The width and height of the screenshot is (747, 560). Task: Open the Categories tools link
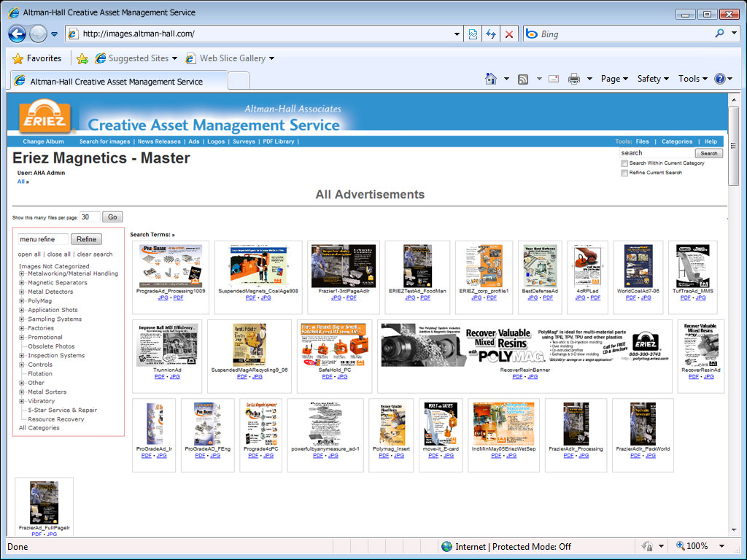(x=677, y=141)
